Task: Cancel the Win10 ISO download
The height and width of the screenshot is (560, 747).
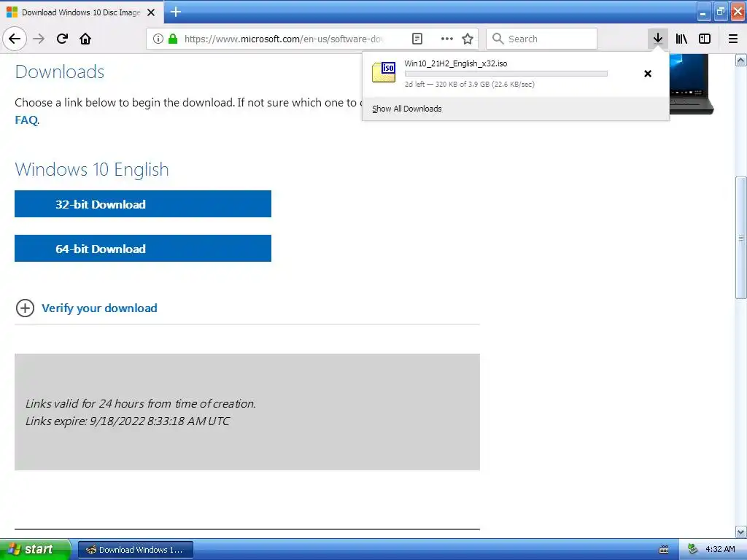Action: 648,74
